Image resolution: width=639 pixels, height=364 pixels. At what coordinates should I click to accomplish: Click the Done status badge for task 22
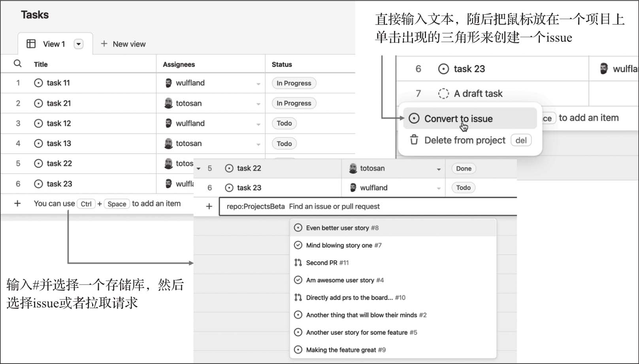point(464,169)
